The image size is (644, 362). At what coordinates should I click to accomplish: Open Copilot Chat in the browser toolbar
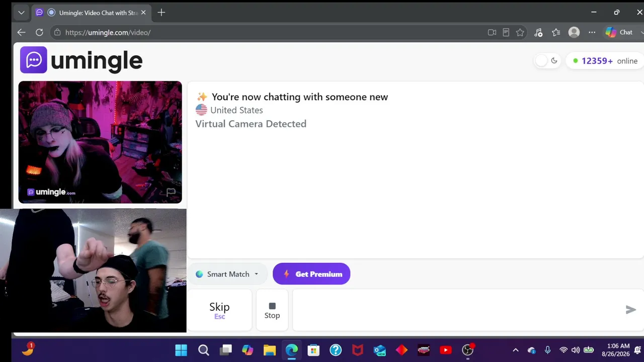[x=620, y=32]
